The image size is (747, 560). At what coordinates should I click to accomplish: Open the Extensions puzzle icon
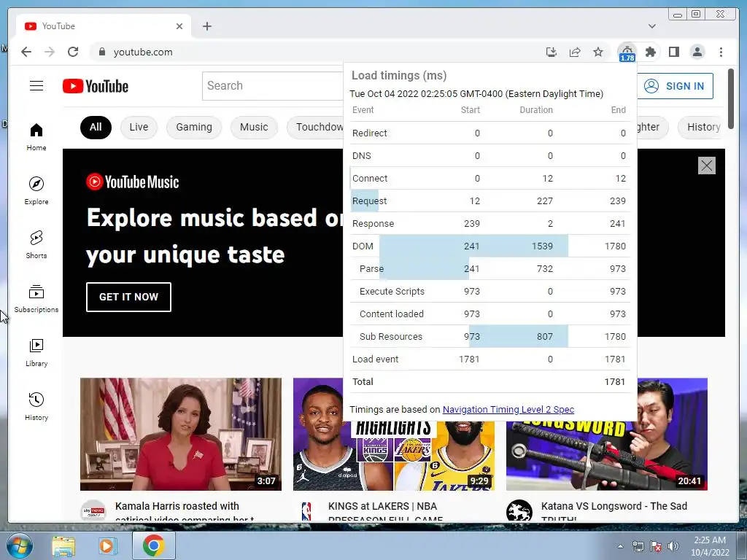[650, 52]
